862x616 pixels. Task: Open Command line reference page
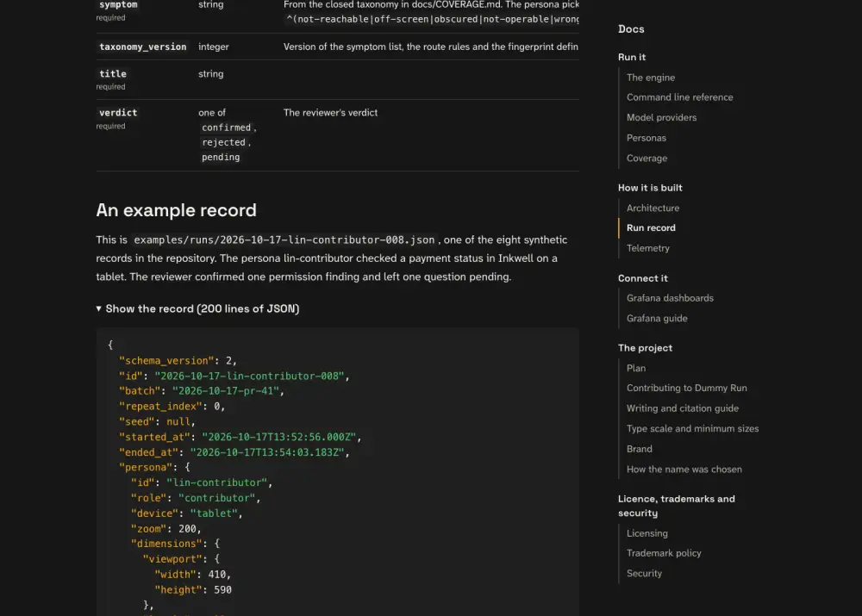pos(679,97)
